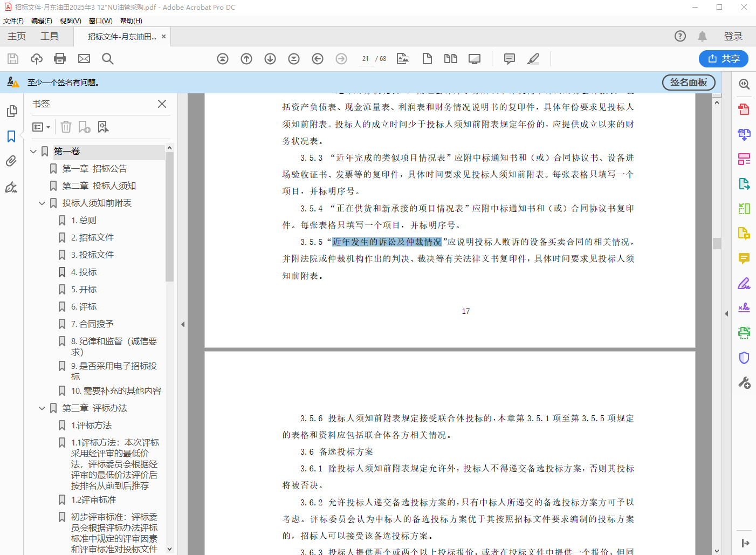Click the 签名面板 button

coord(689,83)
